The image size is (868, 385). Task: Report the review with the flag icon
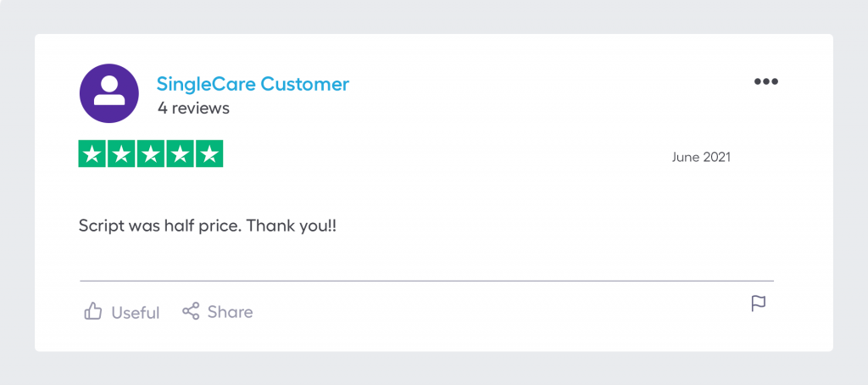[759, 304]
